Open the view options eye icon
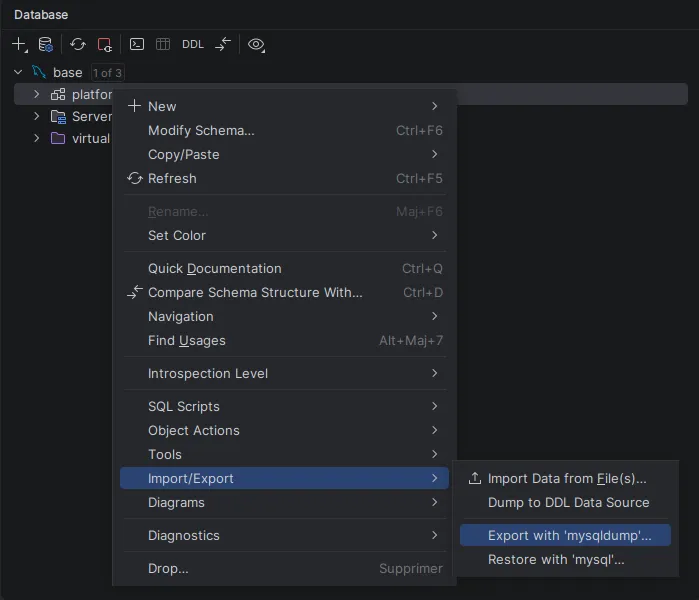This screenshot has width=699, height=600. (x=256, y=45)
